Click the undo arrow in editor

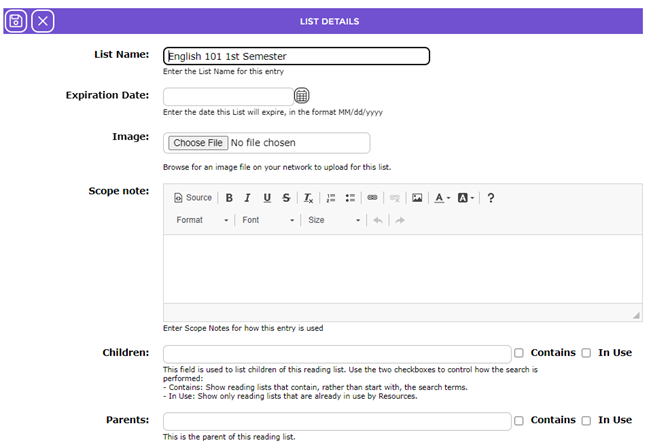tap(377, 220)
